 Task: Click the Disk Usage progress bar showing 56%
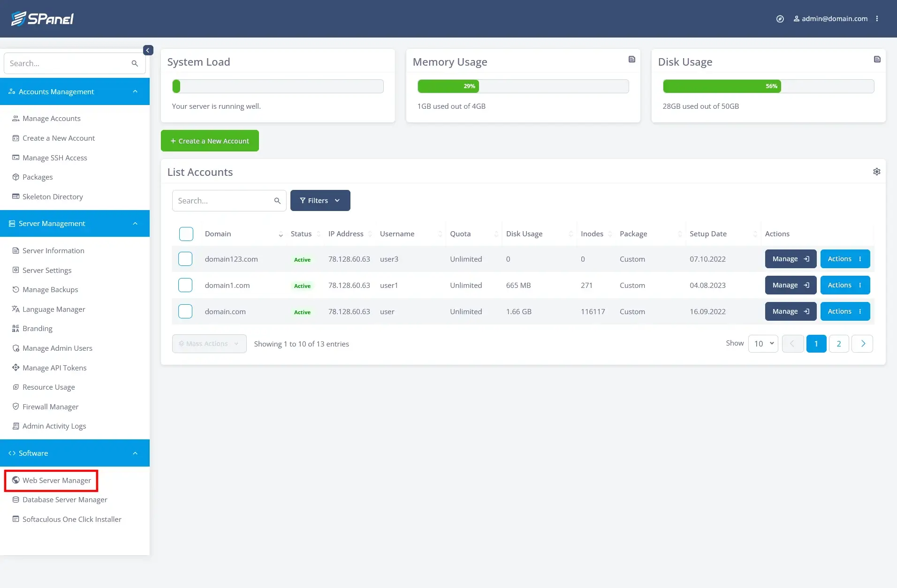[x=768, y=86]
